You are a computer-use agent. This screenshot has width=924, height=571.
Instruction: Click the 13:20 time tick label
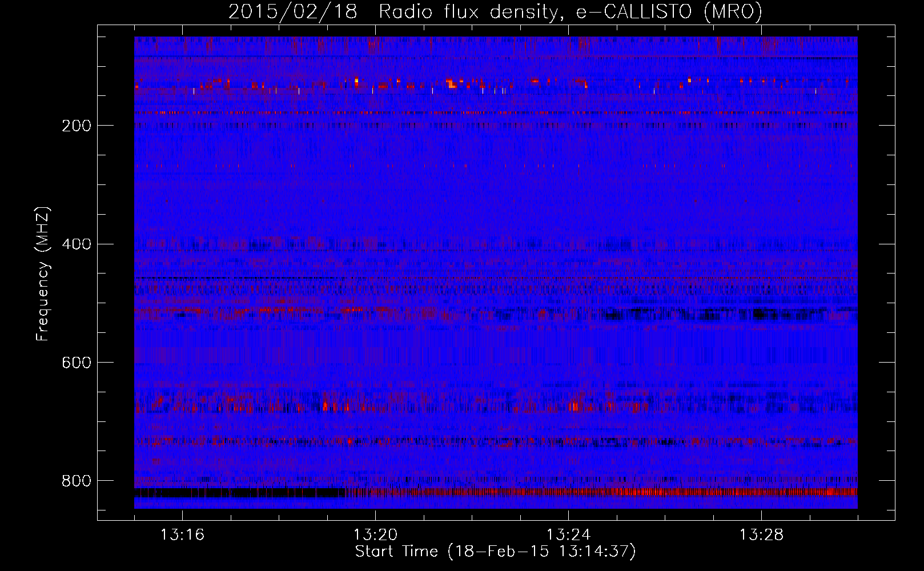click(375, 535)
